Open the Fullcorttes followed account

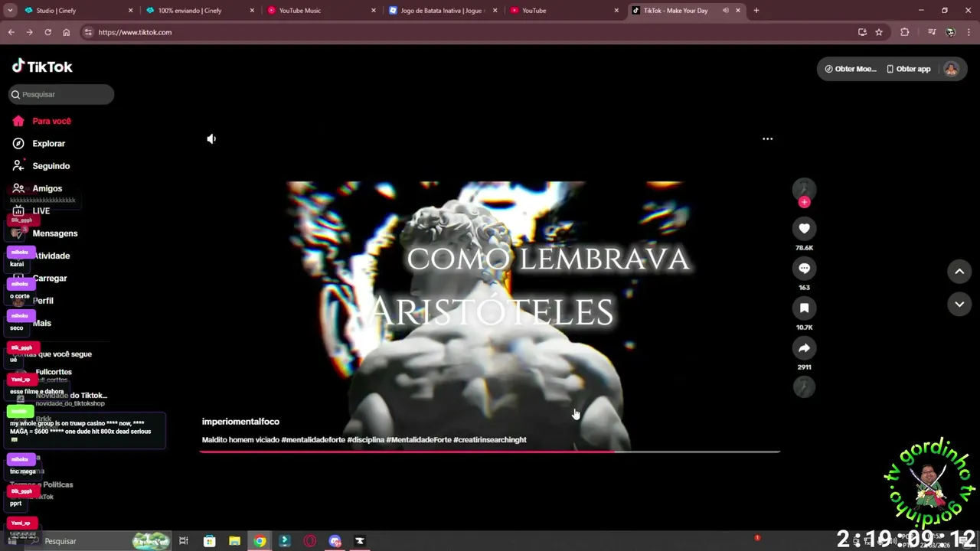(54, 374)
